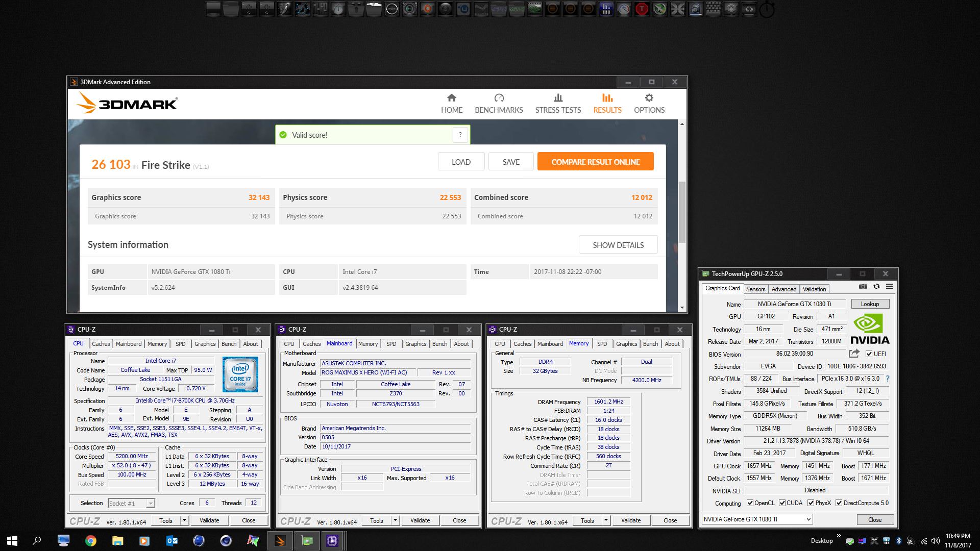This screenshot has height=551, width=980.
Task: Click the Lookup button in GPU-Z
Action: pyautogui.click(x=870, y=304)
